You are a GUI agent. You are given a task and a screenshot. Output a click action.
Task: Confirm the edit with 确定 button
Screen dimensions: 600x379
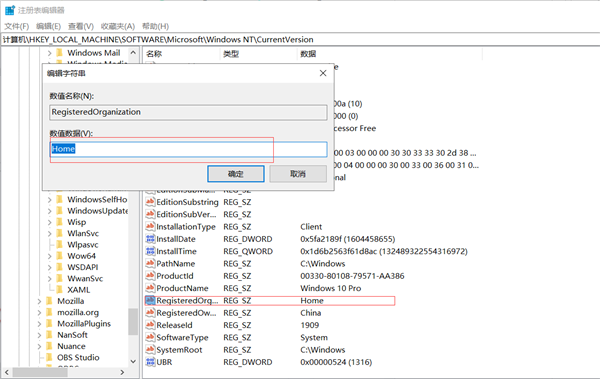pyautogui.click(x=236, y=174)
